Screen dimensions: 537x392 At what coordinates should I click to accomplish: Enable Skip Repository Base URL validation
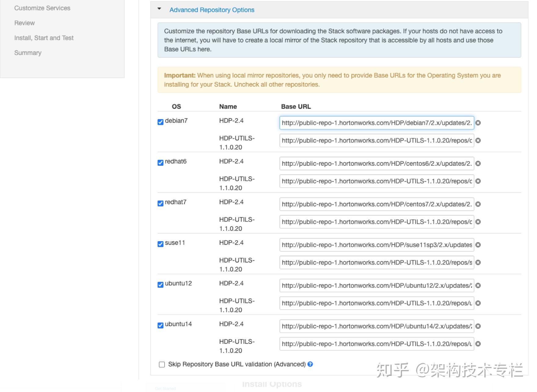(162, 365)
